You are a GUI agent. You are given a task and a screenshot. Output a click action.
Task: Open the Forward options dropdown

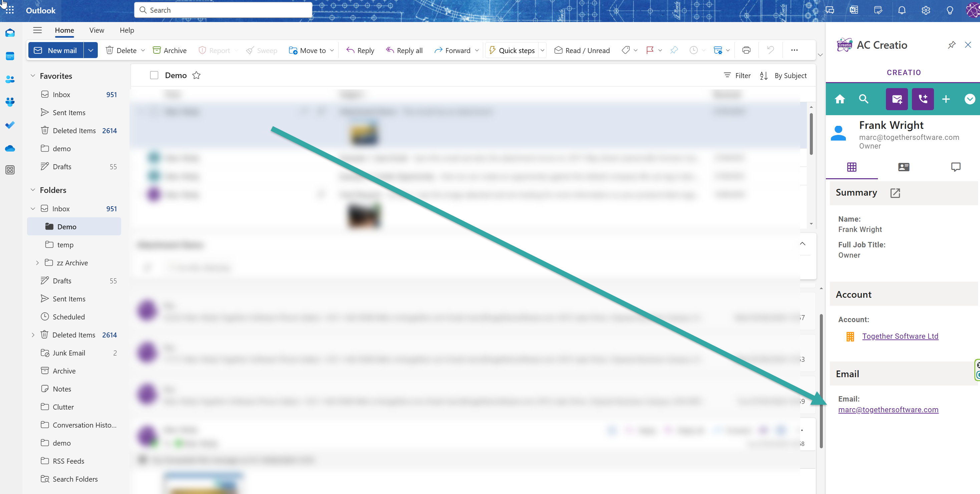[477, 50]
